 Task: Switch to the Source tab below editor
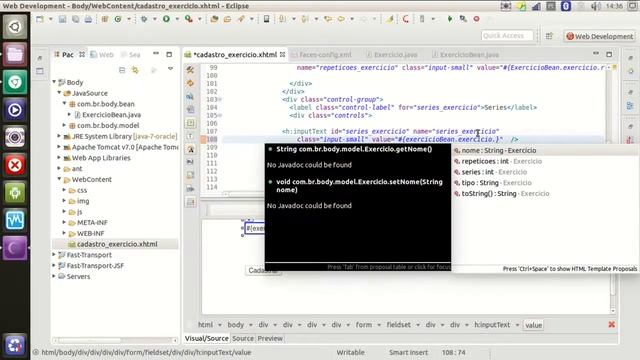[243, 338]
